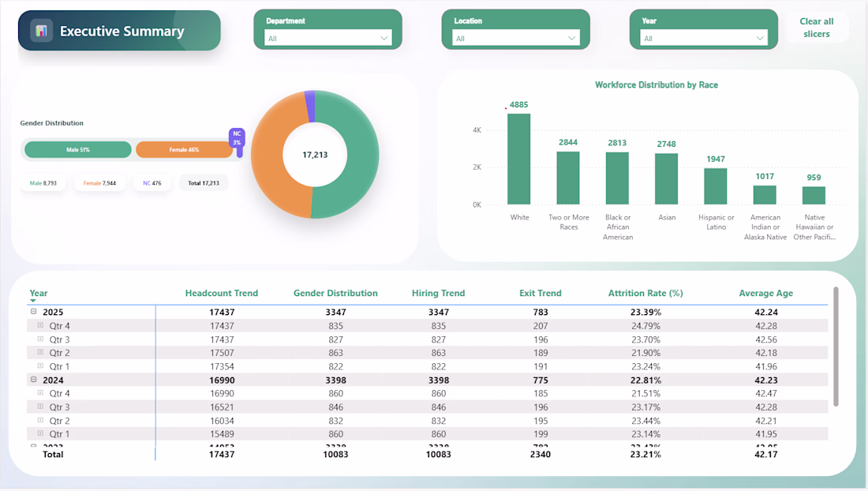This screenshot has width=868, height=491.
Task: Click the Gender Distribution label
Action: (x=51, y=123)
